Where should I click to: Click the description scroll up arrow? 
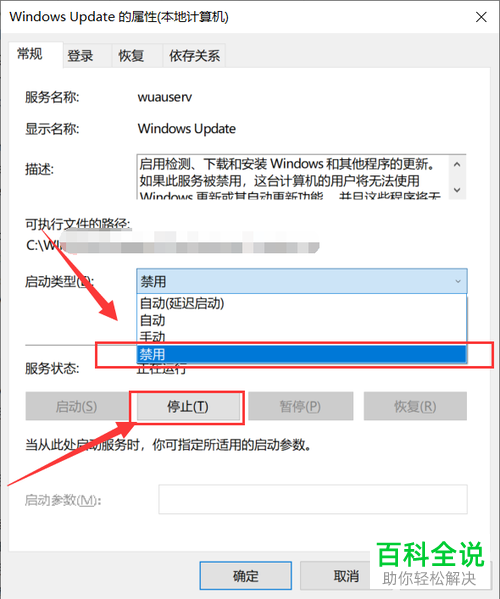pos(457,165)
